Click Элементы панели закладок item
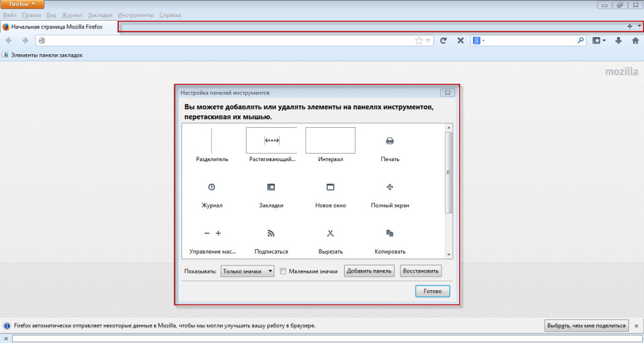This screenshot has width=644, height=343. pos(42,55)
